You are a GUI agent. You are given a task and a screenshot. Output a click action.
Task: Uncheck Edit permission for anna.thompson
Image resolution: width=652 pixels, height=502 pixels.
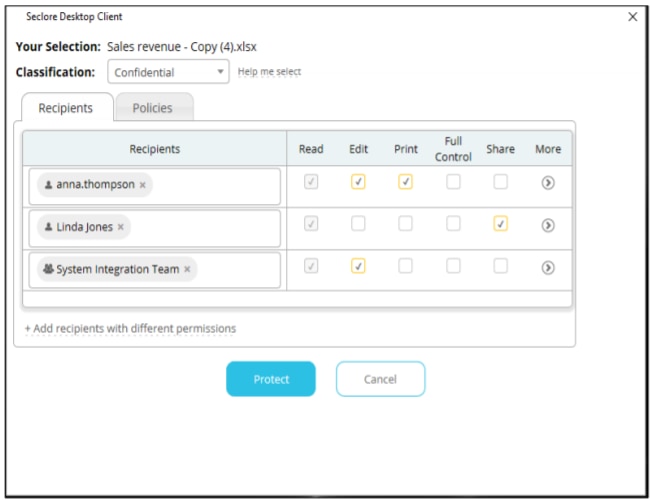tap(359, 182)
